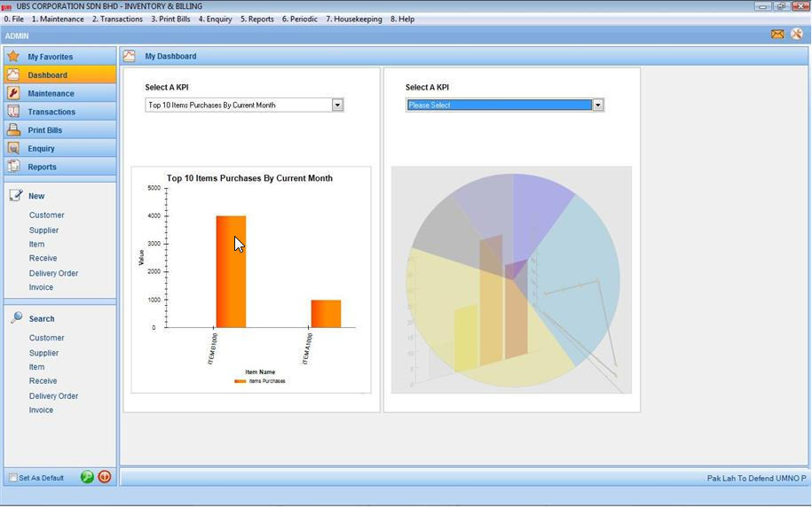Expand the left KPI dropdown arrow

(x=337, y=105)
